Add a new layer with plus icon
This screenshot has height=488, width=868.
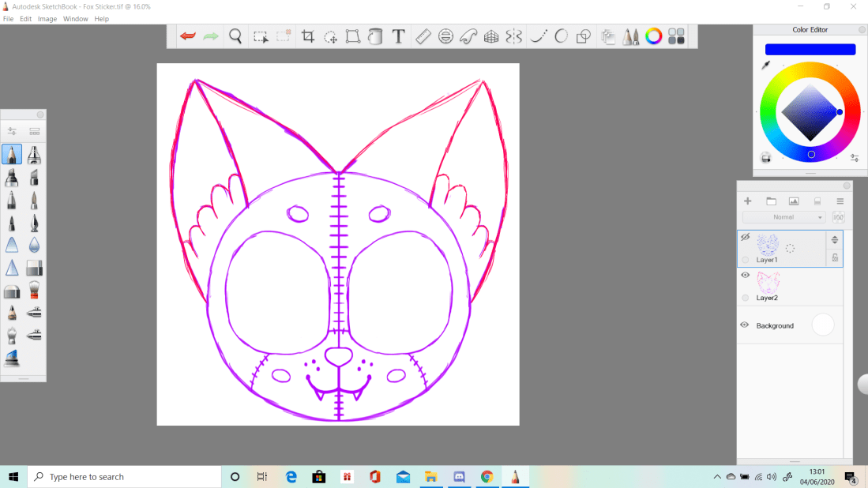tap(748, 201)
